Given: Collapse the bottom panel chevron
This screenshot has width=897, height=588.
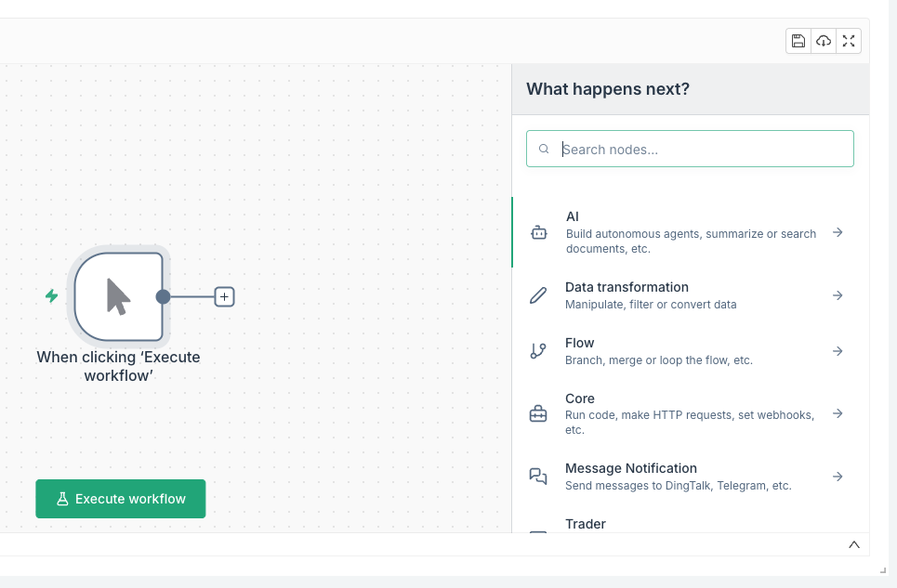Looking at the screenshot, I should (853, 544).
